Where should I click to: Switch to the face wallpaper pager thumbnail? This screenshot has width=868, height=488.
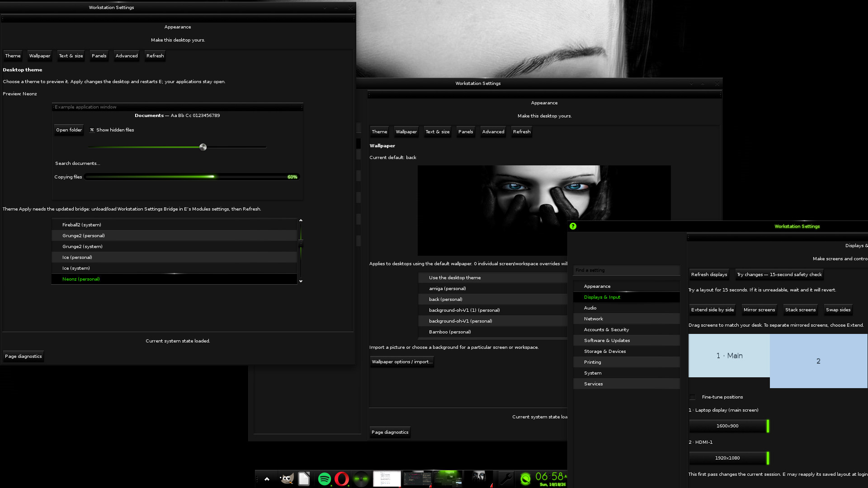[x=478, y=479]
